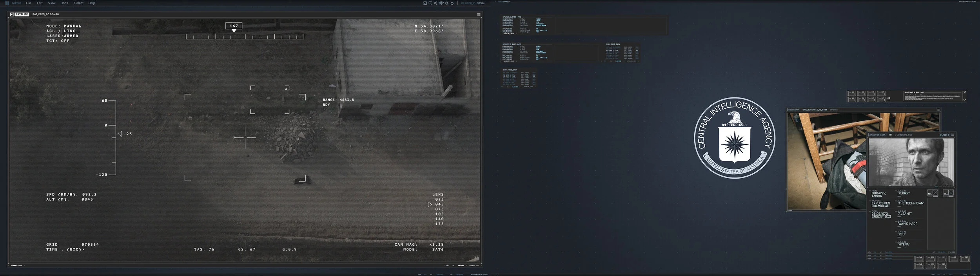
Task: Select the BATELITE tab label
Action: click(x=22, y=15)
